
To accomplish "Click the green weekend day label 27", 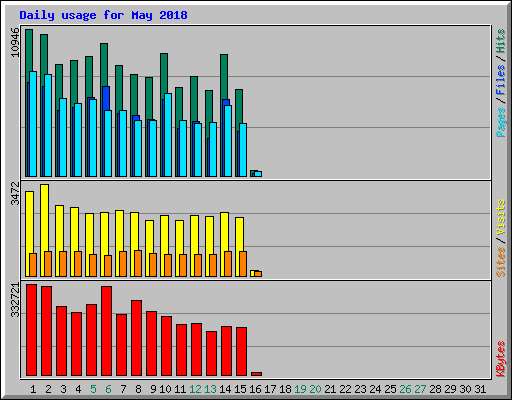I will [420, 389].
